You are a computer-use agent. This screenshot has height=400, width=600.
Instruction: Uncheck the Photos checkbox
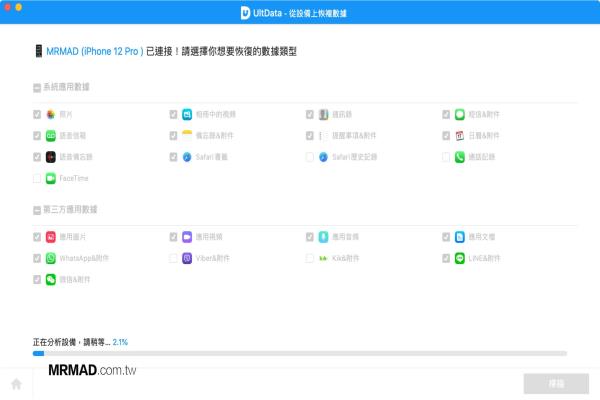click(x=37, y=114)
